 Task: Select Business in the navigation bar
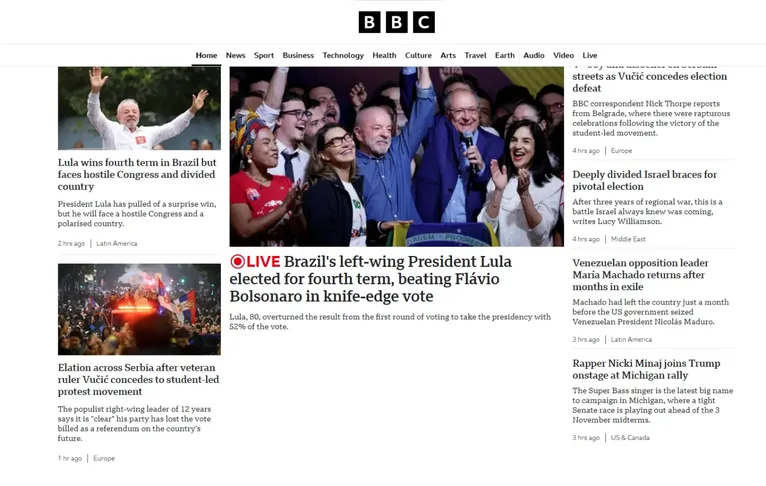298,56
